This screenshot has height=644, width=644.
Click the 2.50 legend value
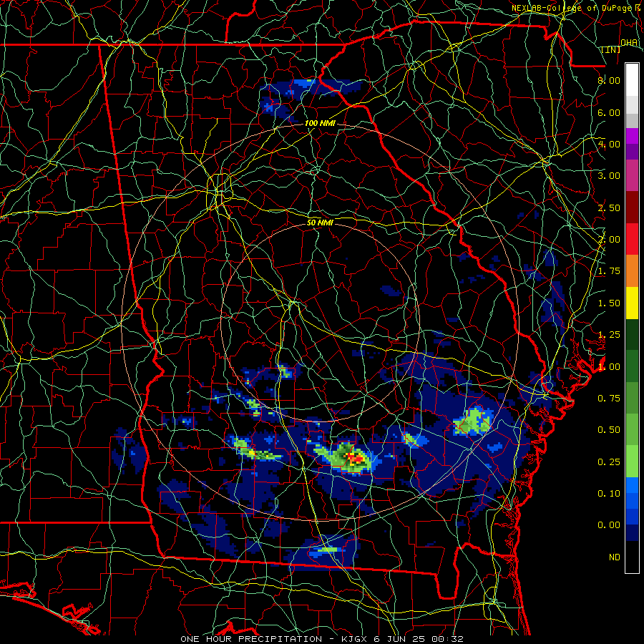coord(609,208)
